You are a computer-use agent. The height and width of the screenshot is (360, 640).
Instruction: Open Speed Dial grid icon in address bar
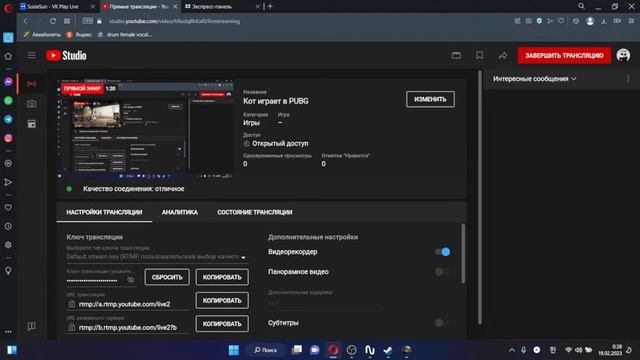click(67, 21)
